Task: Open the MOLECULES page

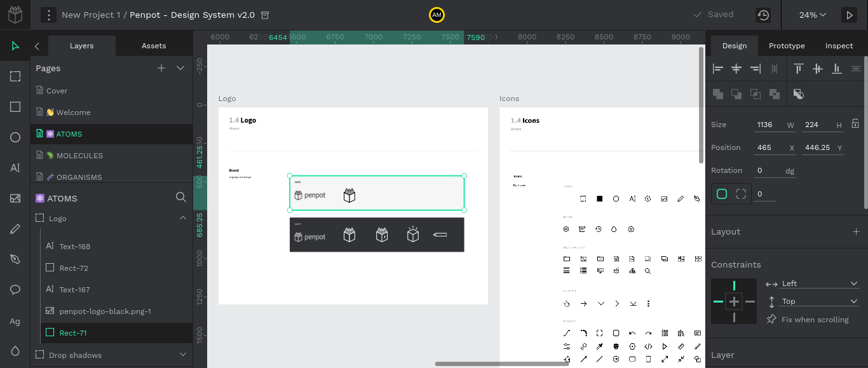Action: coord(112,156)
